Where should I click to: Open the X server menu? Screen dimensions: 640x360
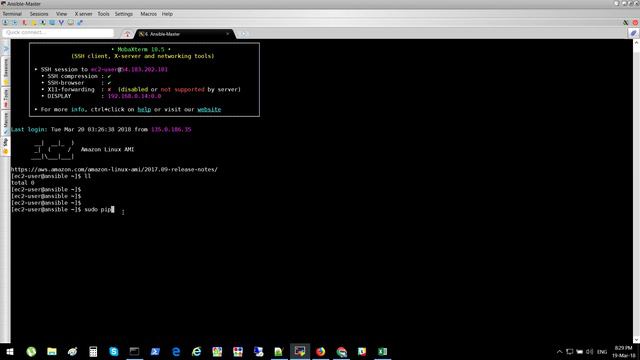click(83, 14)
